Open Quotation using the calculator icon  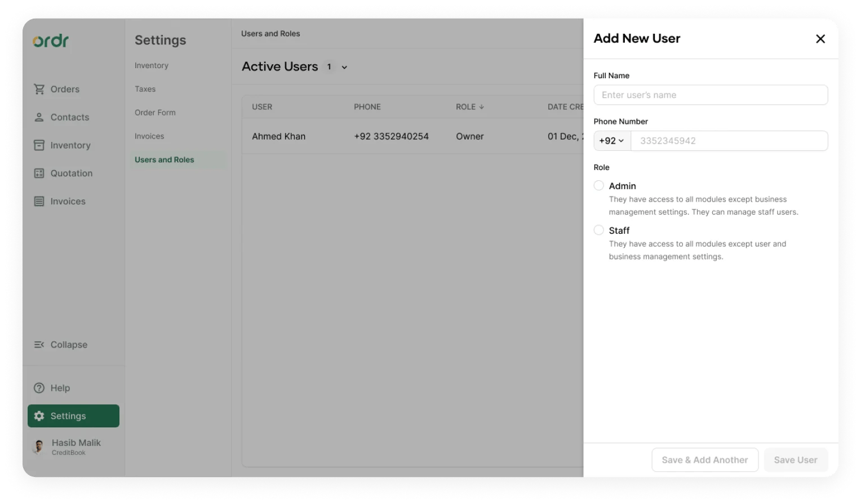pos(39,173)
